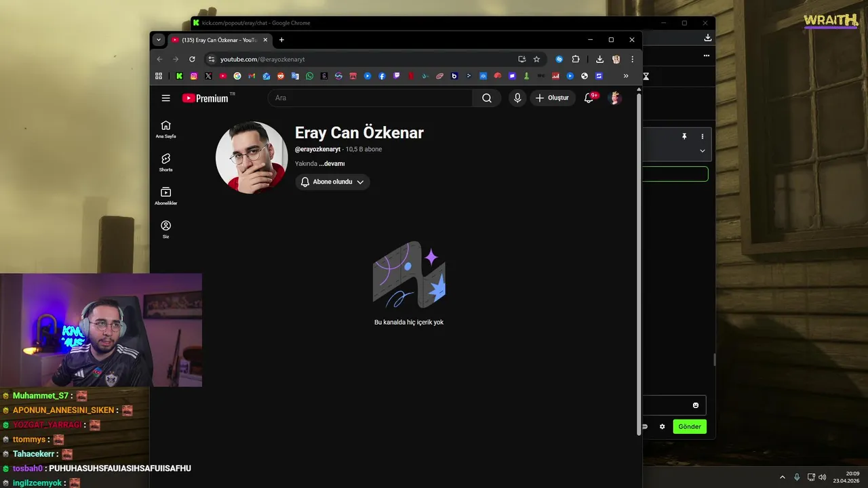The image size is (868, 488).
Task: Open the Siz section in the sidebar
Action: tap(165, 230)
